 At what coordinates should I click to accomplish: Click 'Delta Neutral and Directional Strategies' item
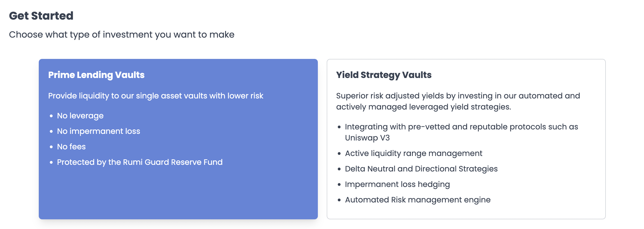(421, 169)
